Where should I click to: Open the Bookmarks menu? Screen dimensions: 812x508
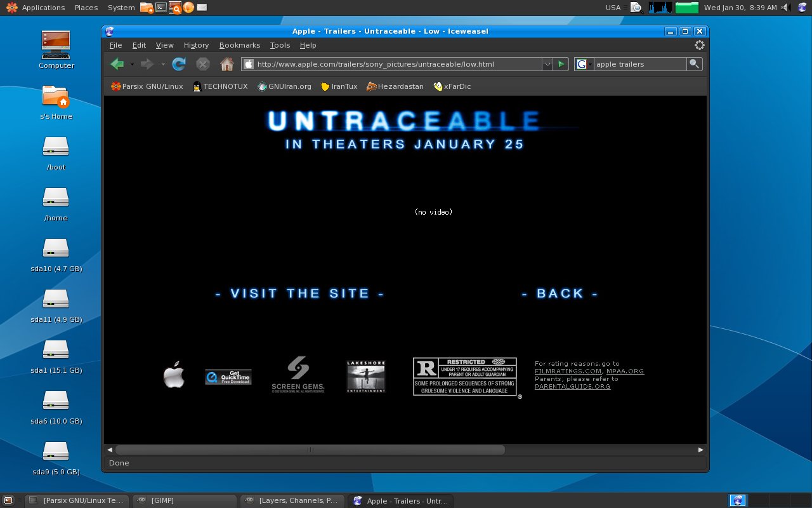240,45
